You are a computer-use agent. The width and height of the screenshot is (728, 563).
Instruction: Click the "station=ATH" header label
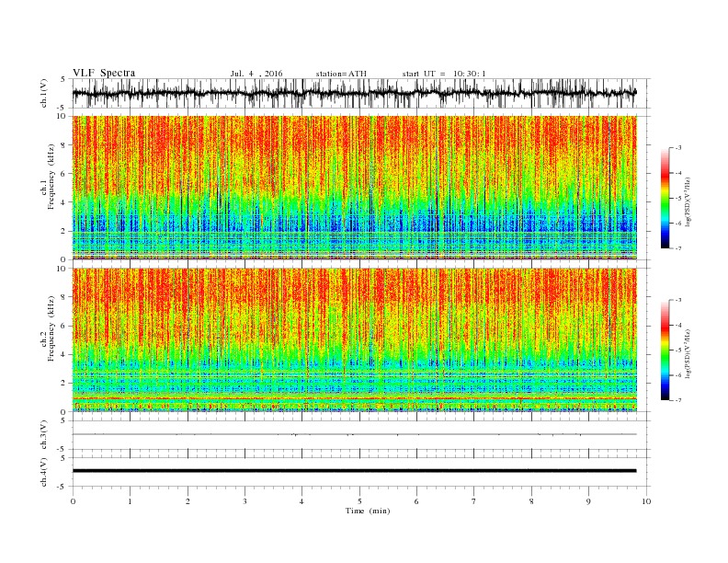point(341,74)
